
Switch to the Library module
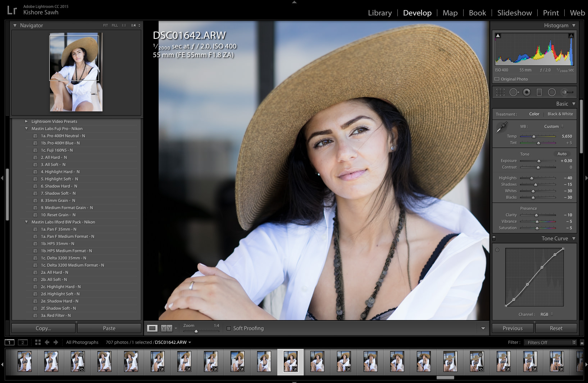coord(380,13)
